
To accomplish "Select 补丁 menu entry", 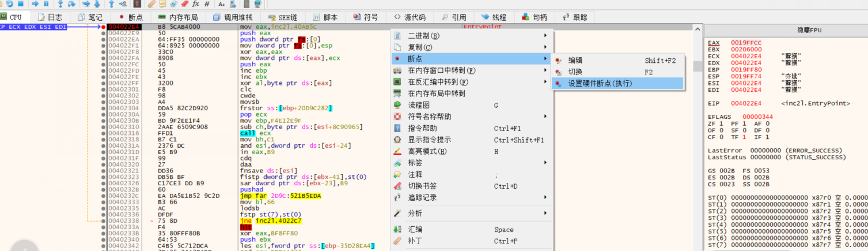I will pyautogui.click(x=471, y=241).
